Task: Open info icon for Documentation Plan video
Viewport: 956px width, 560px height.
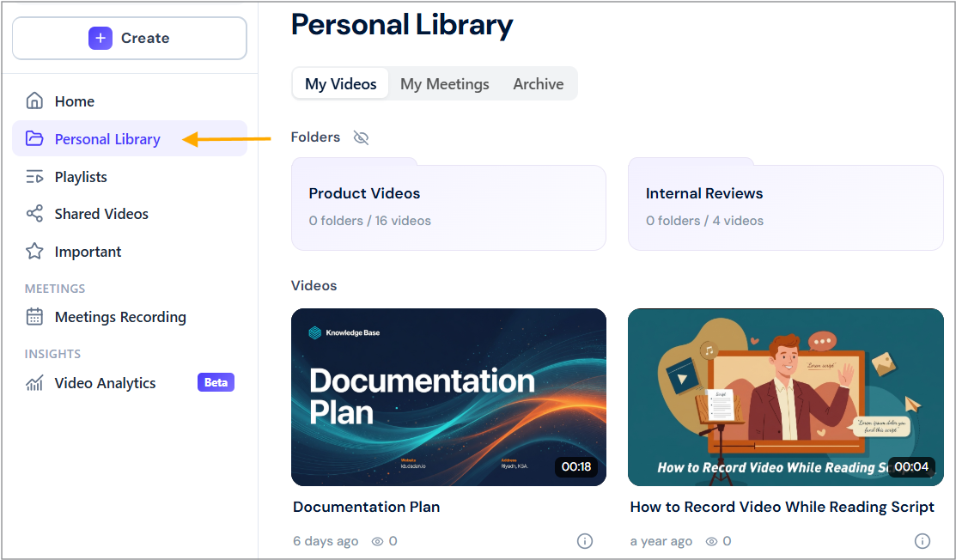Action: pyautogui.click(x=585, y=540)
